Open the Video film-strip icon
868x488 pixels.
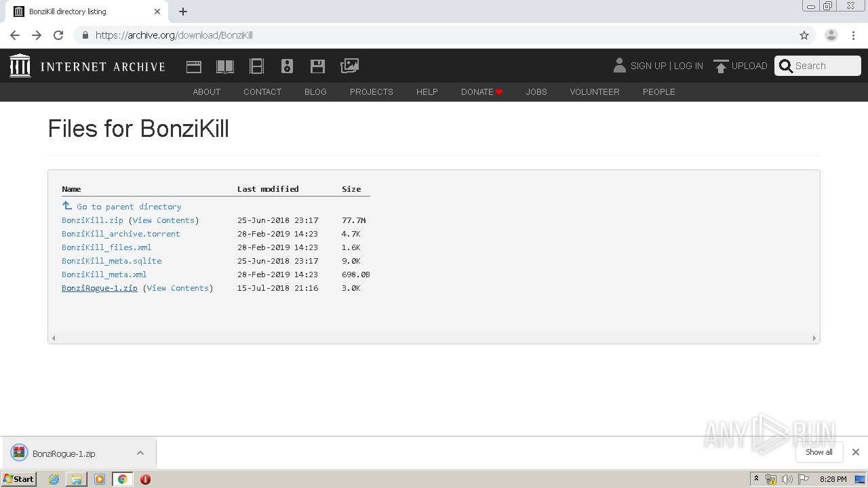[x=256, y=66]
